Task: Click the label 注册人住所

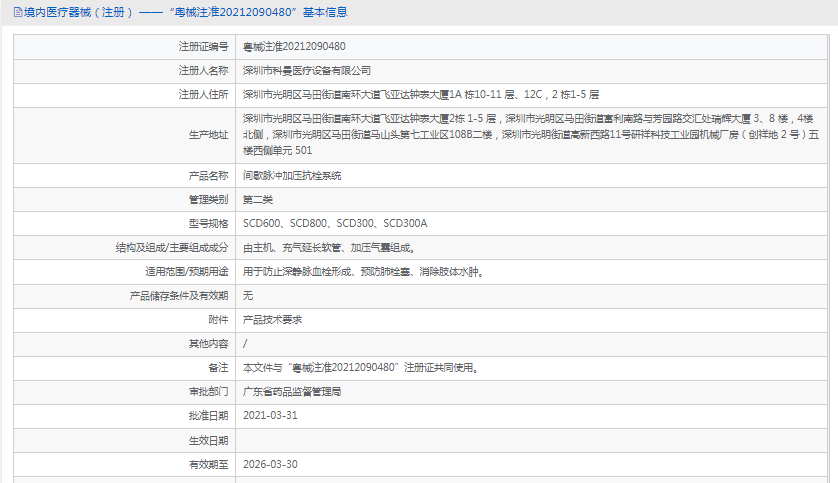Action: [x=203, y=95]
